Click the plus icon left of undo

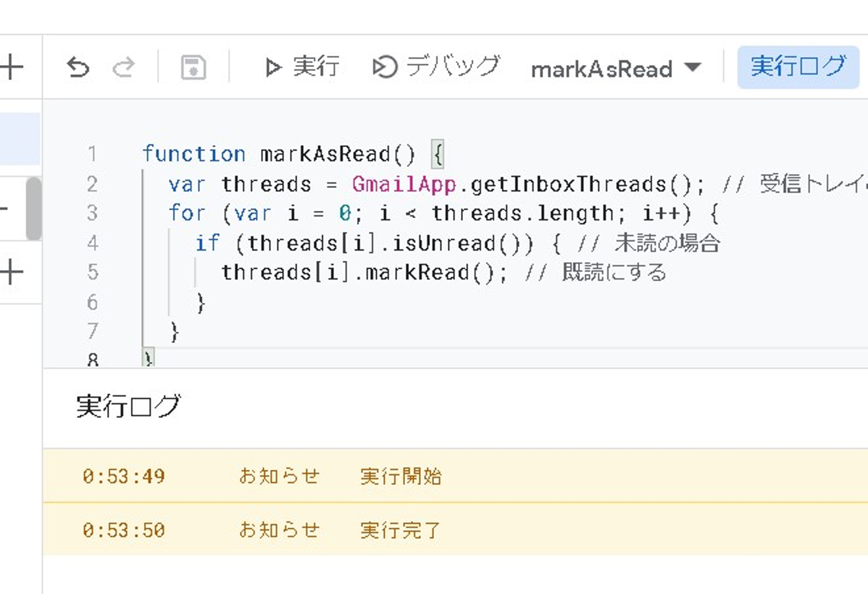pyautogui.click(x=12, y=66)
